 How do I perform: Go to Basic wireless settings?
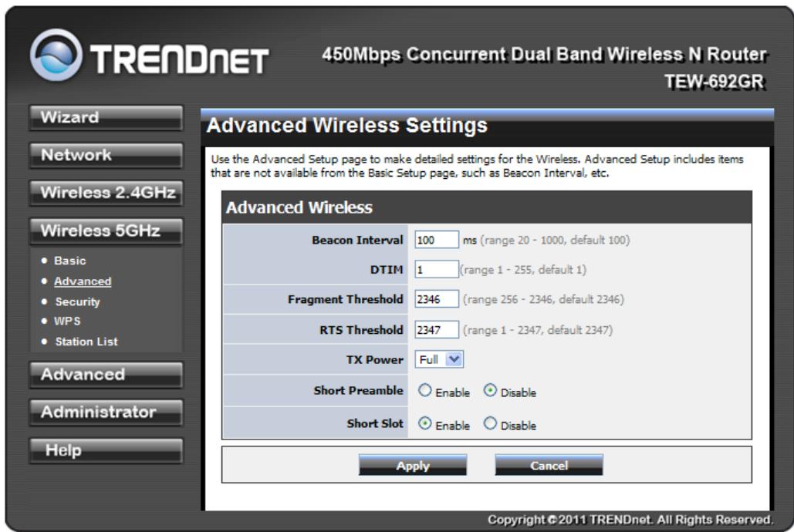[x=70, y=261]
